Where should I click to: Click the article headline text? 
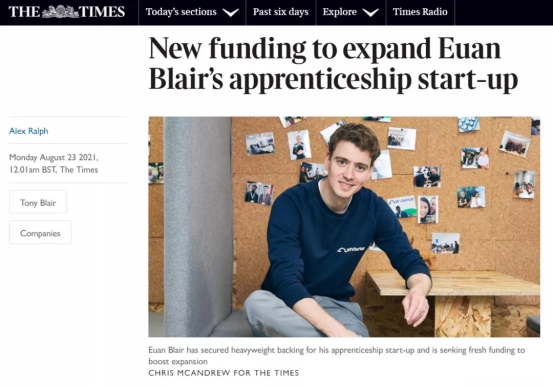pyautogui.click(x=333, y=64)
